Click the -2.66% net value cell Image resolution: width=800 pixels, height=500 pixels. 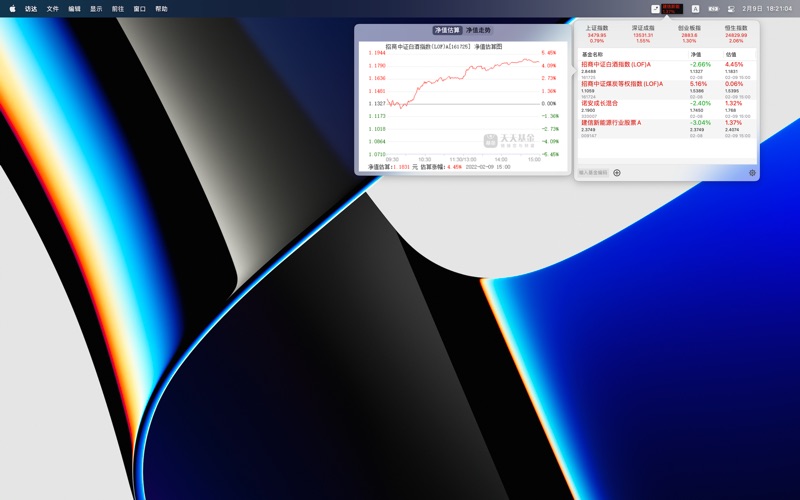(x=700, y=65)
